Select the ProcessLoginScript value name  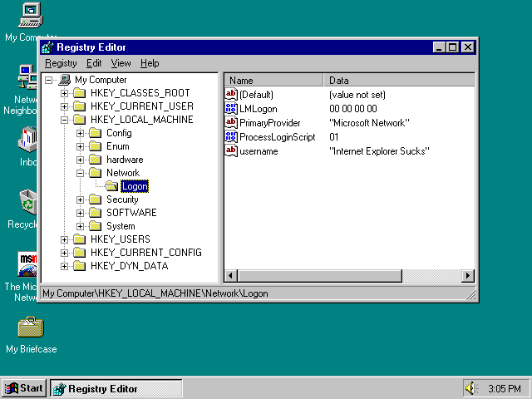tap(278, 137)
